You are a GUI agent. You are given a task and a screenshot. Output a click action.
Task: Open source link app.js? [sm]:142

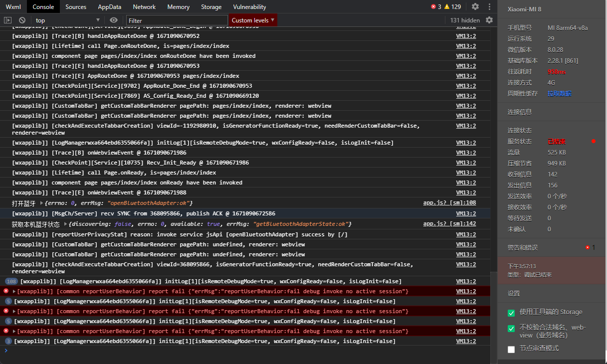coord(449,224)
